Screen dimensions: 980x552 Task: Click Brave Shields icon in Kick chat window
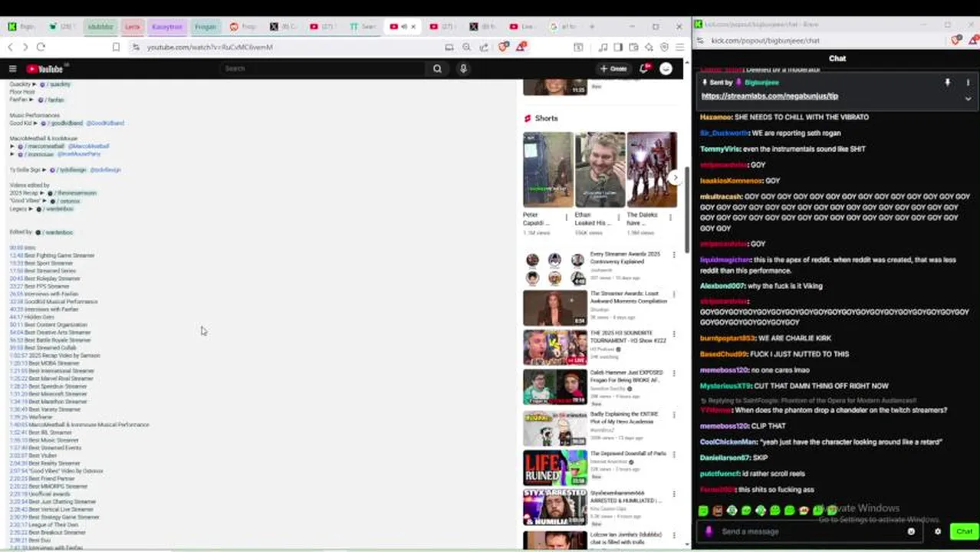coord(955,40)
